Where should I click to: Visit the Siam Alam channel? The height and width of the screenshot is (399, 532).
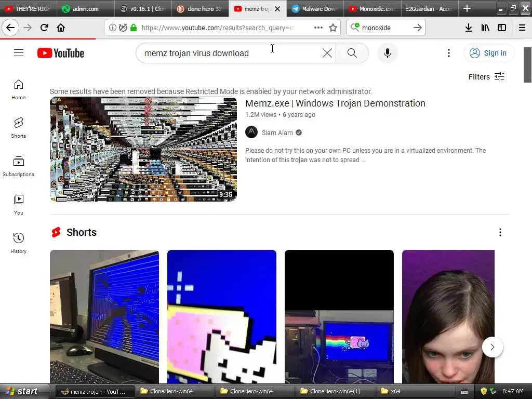click(x=277, y=132)
